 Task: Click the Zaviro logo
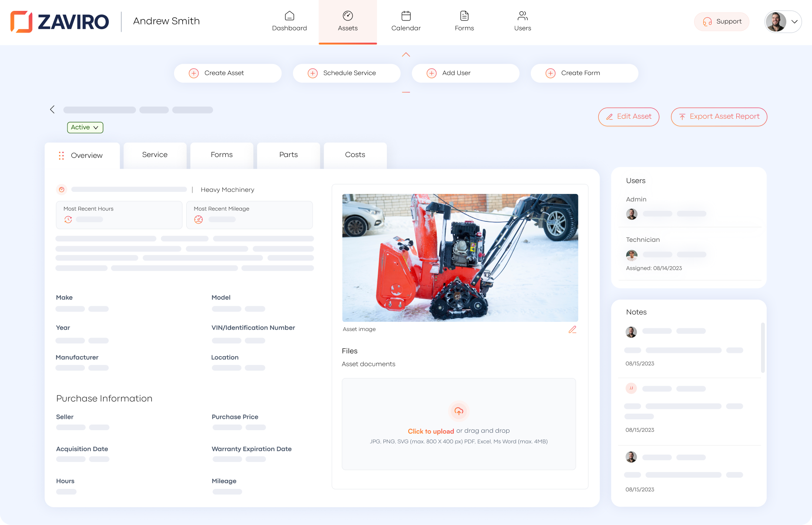(60, 22)
